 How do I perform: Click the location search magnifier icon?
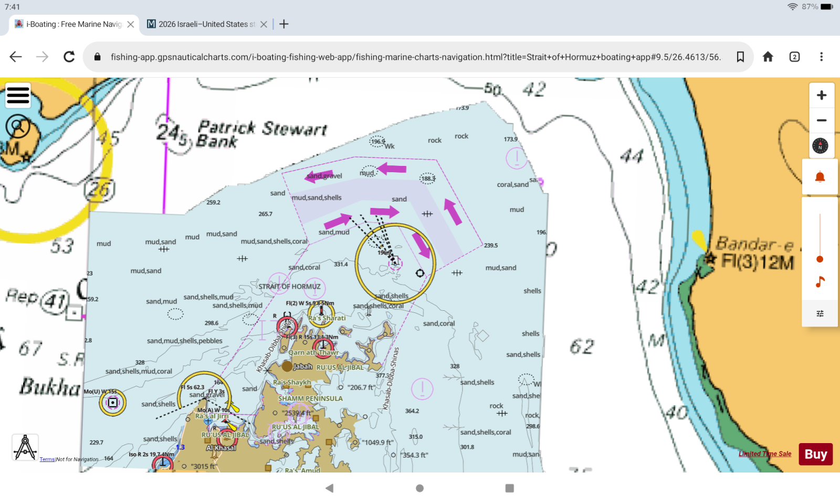click(x=18, y=126)
